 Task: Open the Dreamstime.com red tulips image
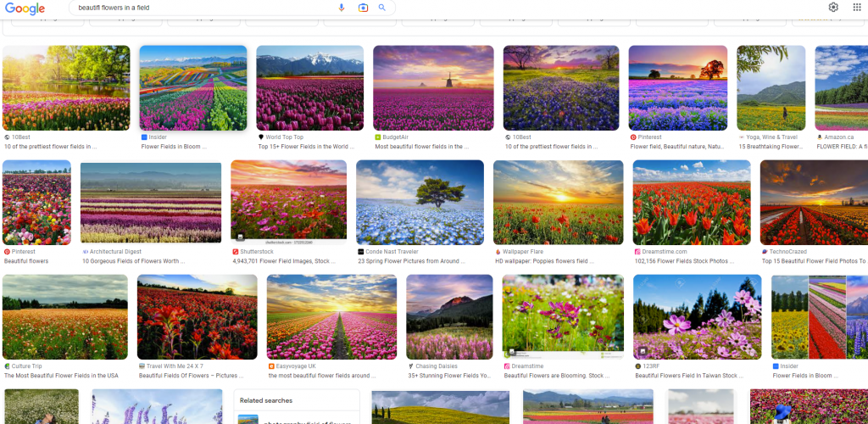coord(692,203)
